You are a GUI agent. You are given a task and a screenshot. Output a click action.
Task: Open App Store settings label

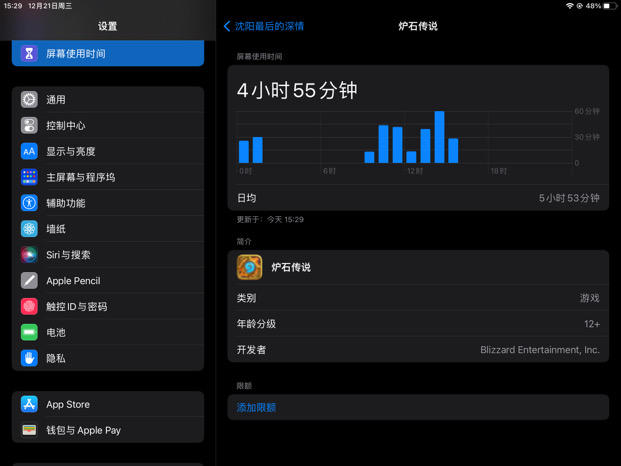(x=68, y=404)
